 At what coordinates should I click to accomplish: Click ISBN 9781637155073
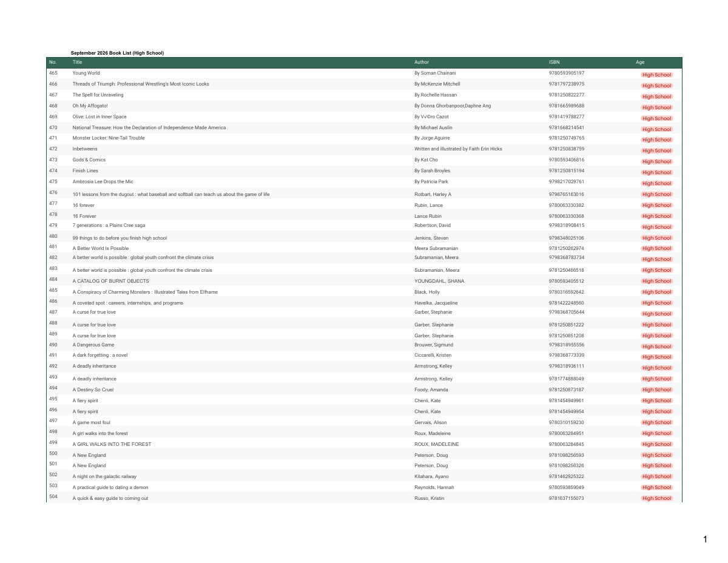pos(567,498)
